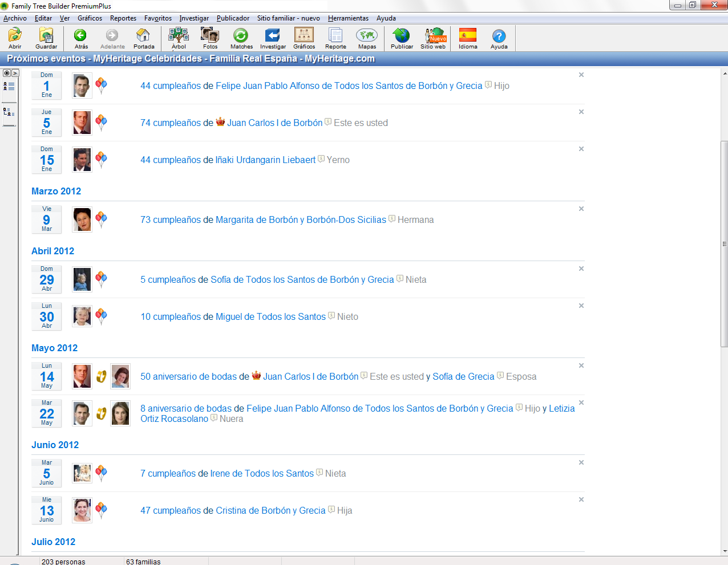
Task: Click Letizia photo in the 22 May row
Action: click(120, 413)
